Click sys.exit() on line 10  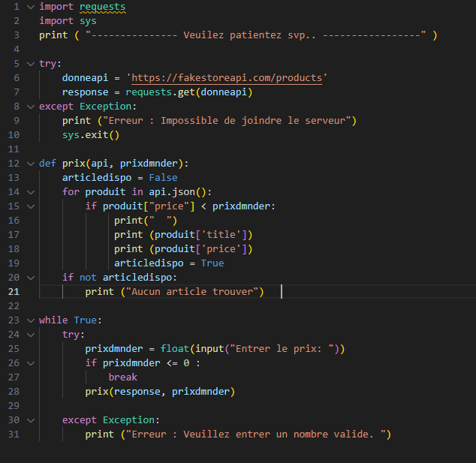(91, 135)
